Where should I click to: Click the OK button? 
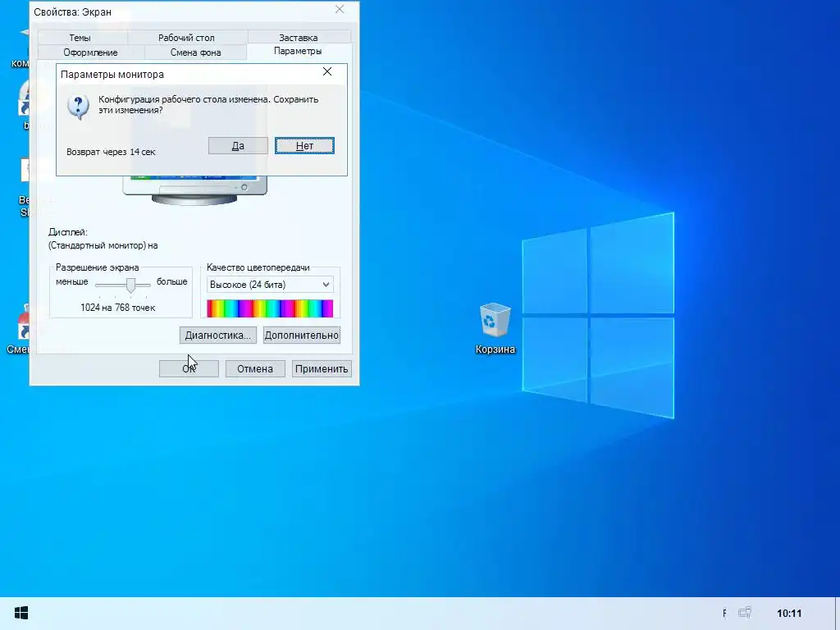189,368
